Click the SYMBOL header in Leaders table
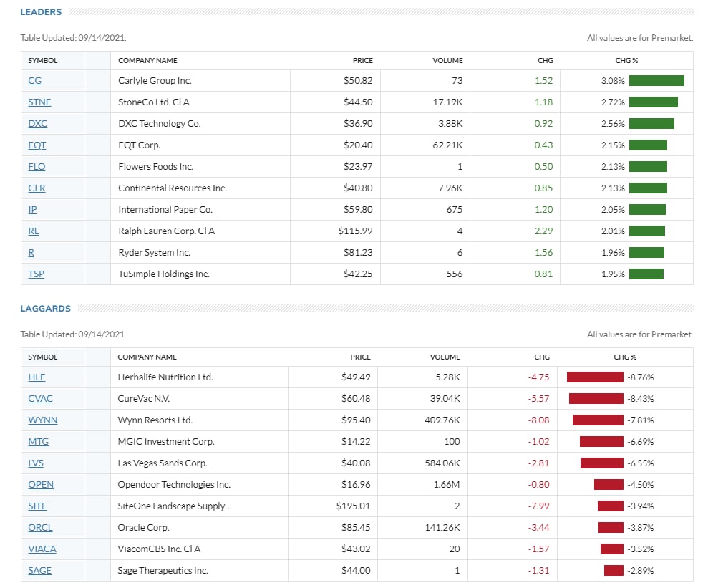This screenshot has height=588, width=703. [42, 61]
